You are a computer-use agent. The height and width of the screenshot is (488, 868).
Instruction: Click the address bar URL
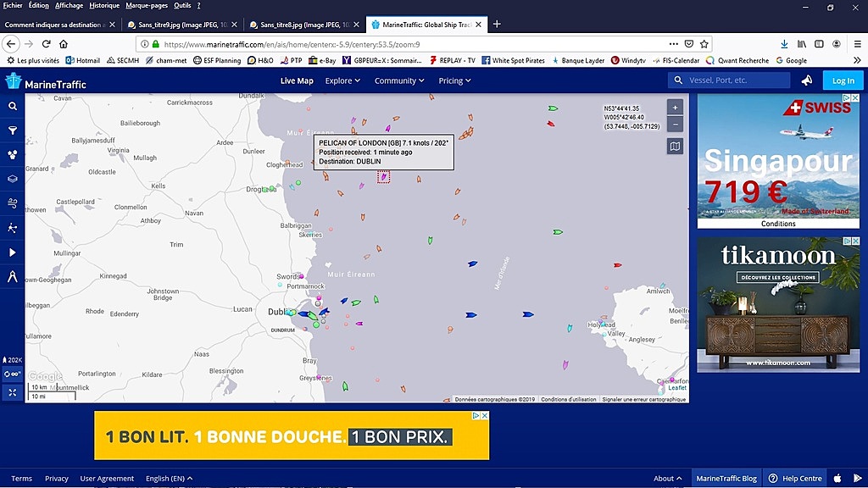click(x=292, y=44)
